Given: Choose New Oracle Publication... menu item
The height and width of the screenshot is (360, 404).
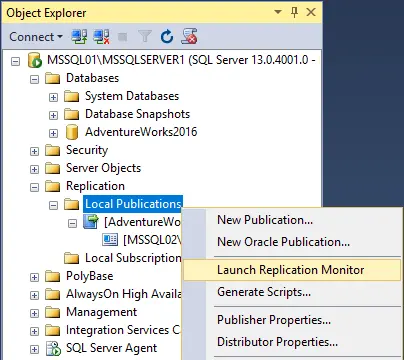Looking at the screenshot, I should (292, 242).
